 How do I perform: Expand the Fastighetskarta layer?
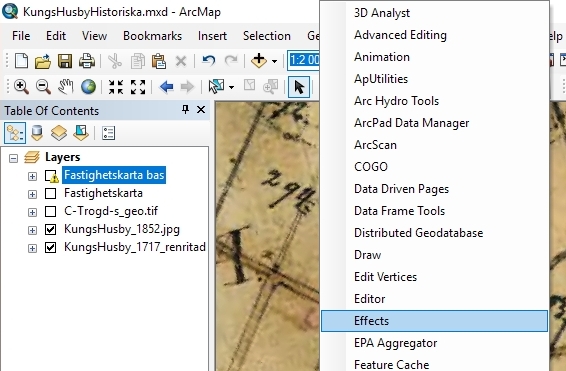coord(32,194)
